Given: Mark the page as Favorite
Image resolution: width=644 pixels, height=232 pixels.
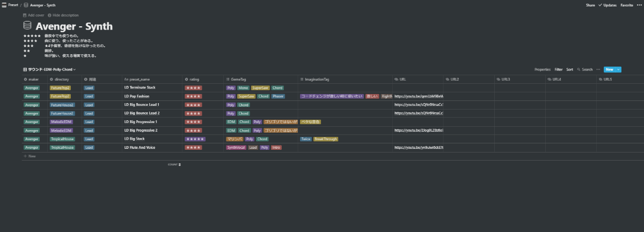Looking at the screenshot, I should pyautogui.click(x=627, y=5).
